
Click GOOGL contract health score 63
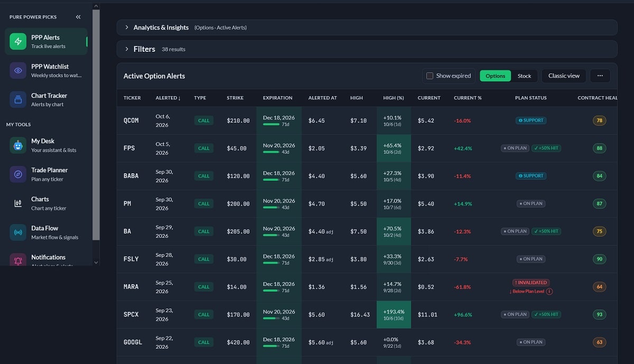click(599, 342)
